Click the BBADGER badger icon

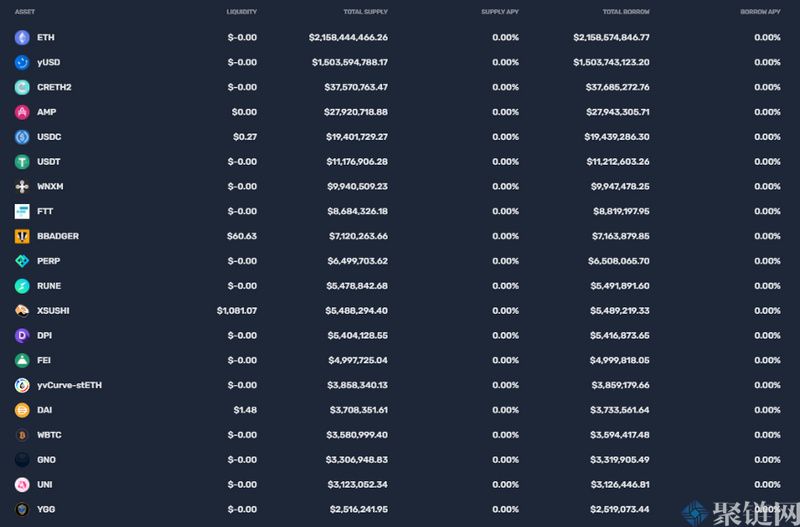pos(22,236)
